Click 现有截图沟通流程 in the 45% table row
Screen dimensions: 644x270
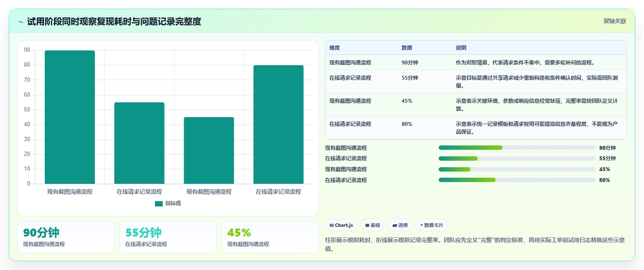[x=350, y=101]
